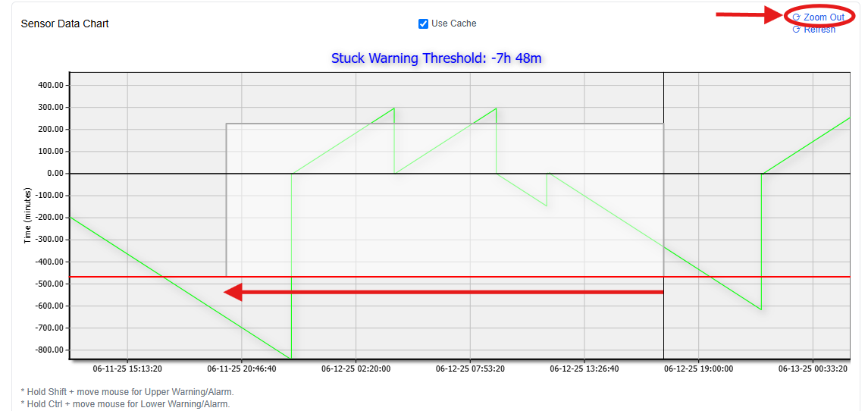Image resolution: width=868 pixels, height=411 pixels.
Task: Click x-axis label 06-12-25 19:00:00
Action: click(x=698, y=369)
